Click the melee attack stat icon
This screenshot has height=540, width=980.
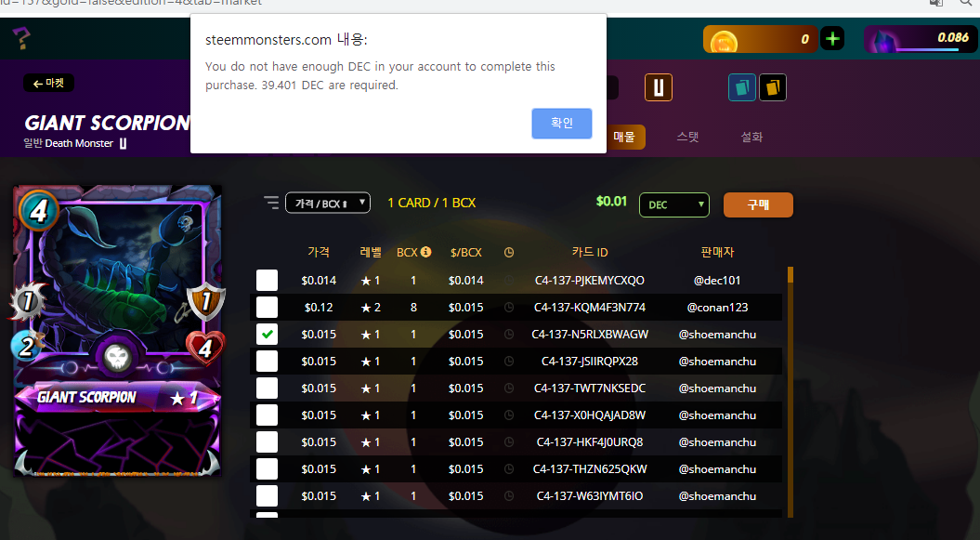click(x=28, y=301)
